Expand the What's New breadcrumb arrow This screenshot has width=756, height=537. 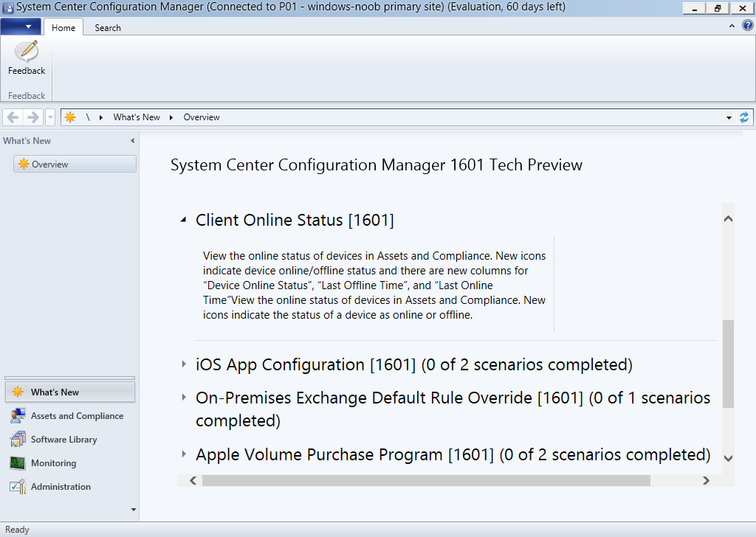171,117
